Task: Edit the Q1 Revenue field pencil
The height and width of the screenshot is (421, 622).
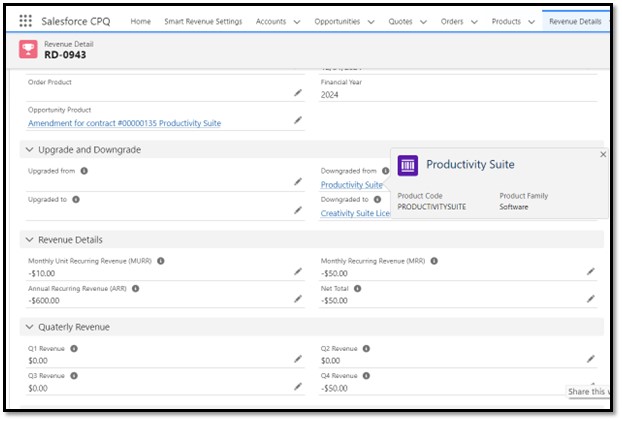Action: click(x=298, y=359)
